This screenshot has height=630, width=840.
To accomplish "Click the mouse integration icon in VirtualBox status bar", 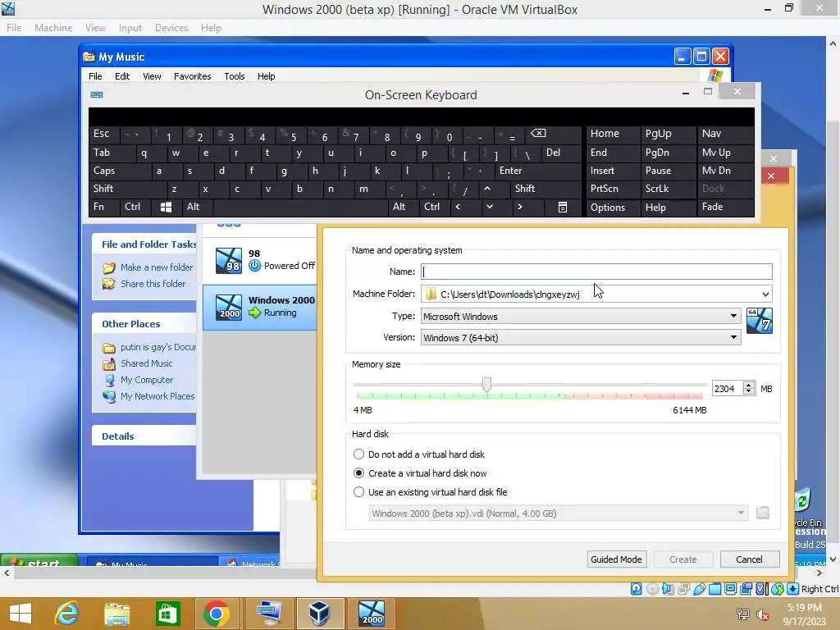I will coord(778,589).
